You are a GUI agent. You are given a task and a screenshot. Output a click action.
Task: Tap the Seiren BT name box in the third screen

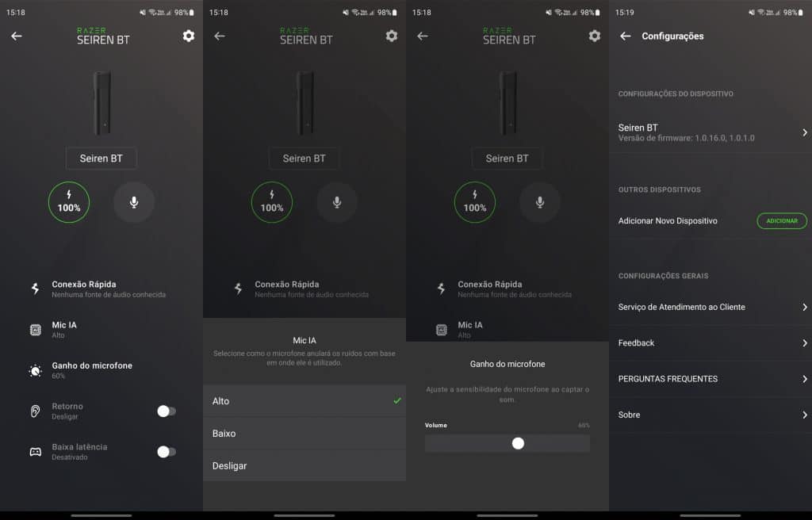[x=507, y=159]
